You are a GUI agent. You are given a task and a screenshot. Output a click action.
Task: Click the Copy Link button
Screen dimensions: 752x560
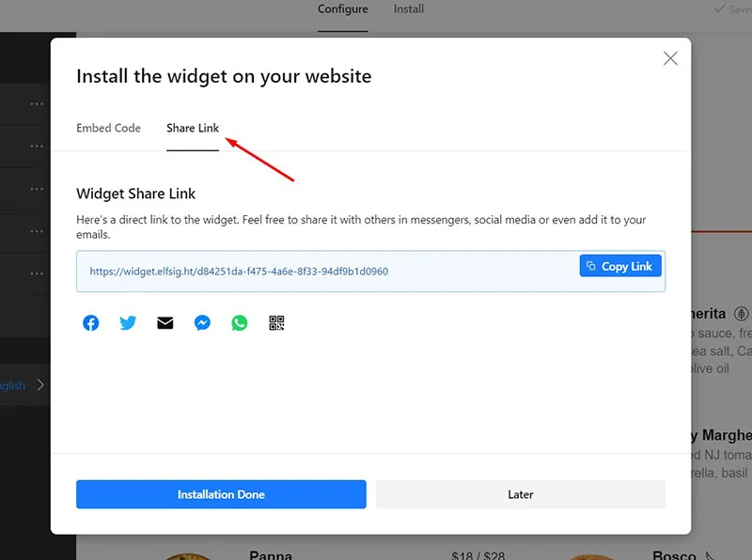620,266
